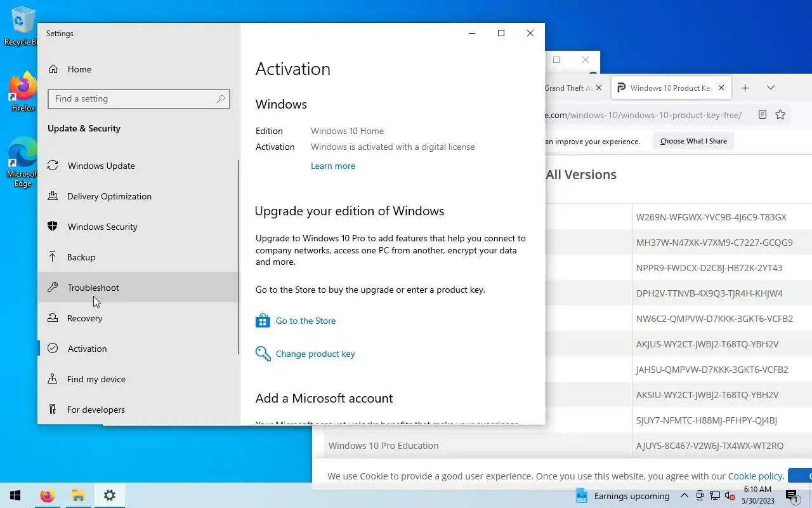Viewport: 812px width, 508px height.
Task: Open Earnings upcoming news widget
Action: click(x=622, y=496)
